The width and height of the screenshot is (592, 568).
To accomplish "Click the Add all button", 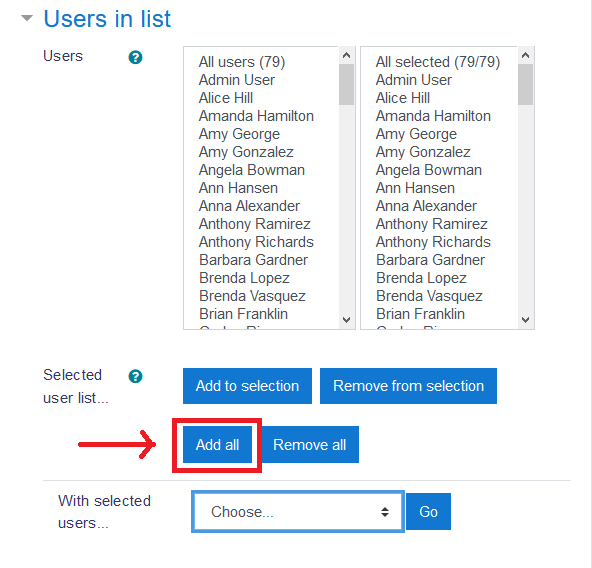I will (x=217, y=445).
